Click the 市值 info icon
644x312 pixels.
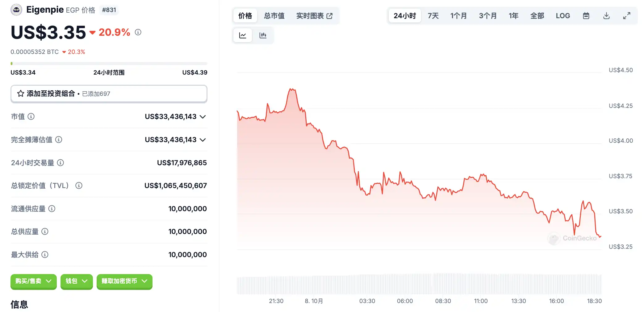point(31,117)
